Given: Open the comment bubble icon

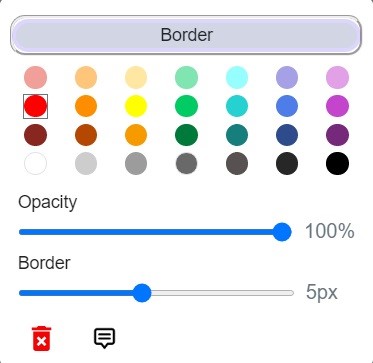Looking at the screenshot, I should tap(105, 338).
